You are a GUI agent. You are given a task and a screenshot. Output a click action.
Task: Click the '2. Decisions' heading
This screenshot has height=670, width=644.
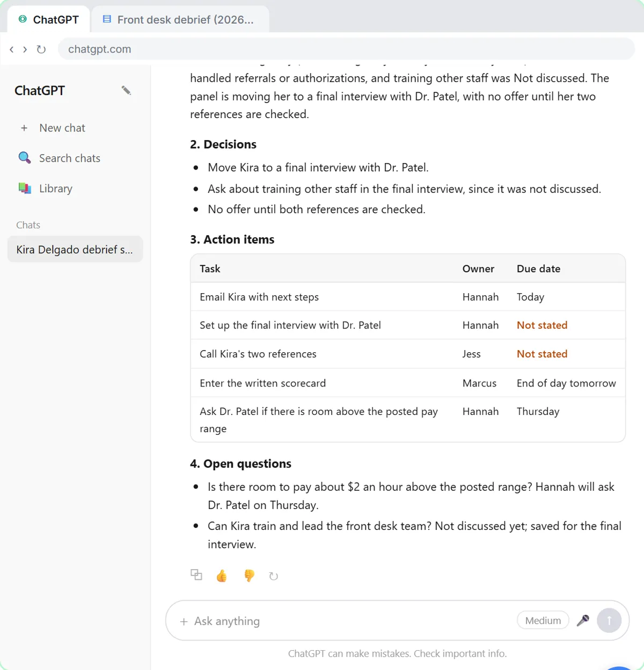pyautogui.click(x=223, y=144)
